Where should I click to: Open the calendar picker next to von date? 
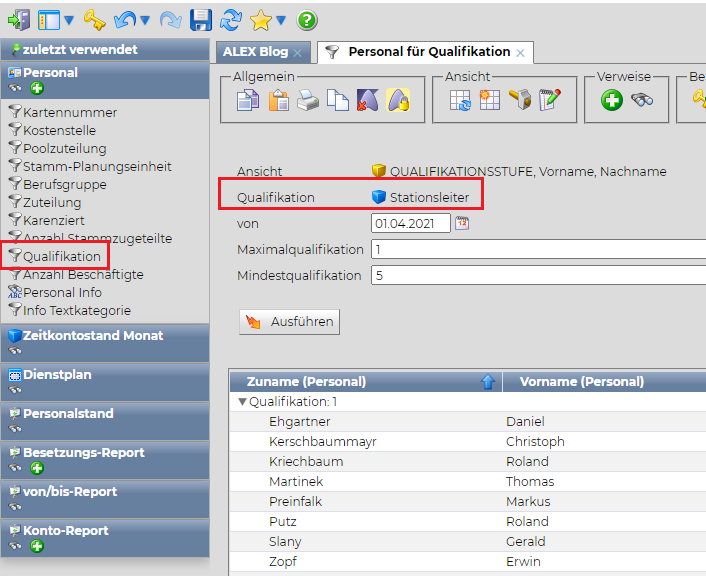462,224
